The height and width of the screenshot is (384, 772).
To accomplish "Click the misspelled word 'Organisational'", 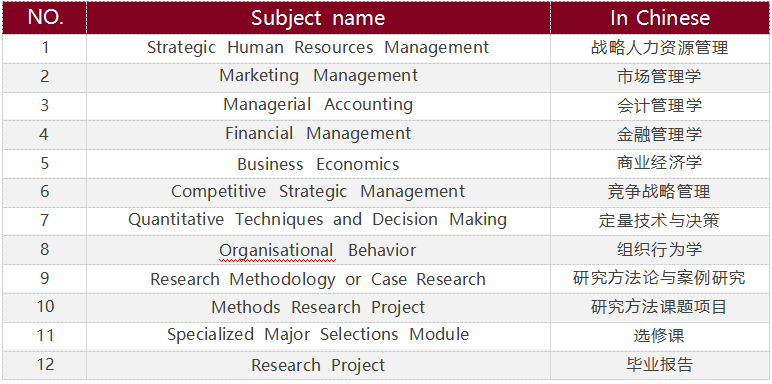I will point(276,251).
